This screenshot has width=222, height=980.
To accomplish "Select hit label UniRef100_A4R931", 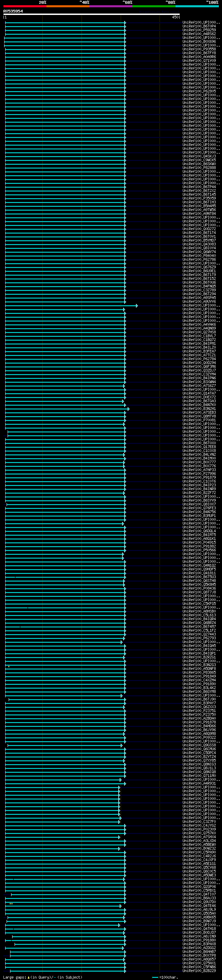I will [199, 783].
